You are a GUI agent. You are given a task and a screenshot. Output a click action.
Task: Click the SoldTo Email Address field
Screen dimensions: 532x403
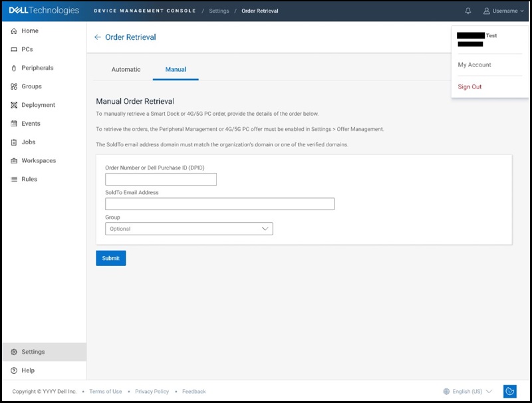pyautogui.click(x=219, y=203)
